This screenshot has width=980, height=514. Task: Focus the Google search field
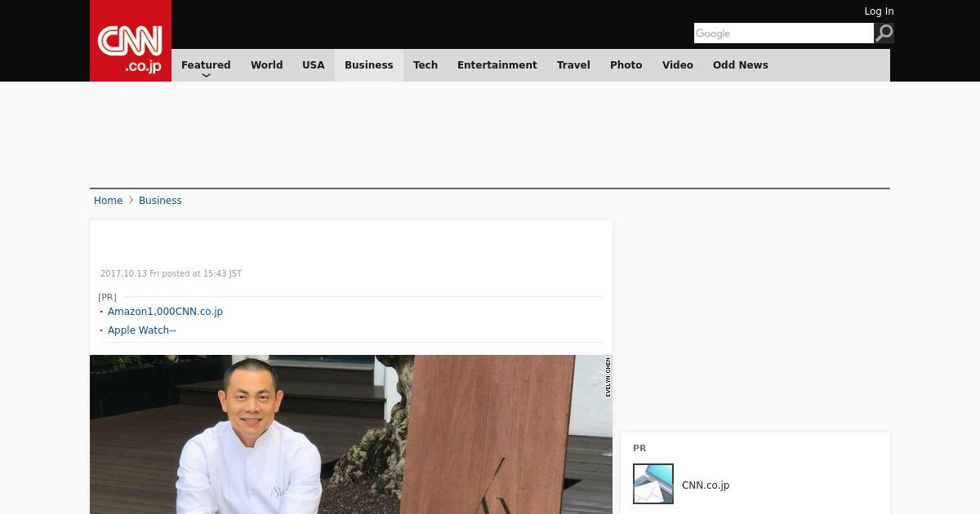point(784,33)
